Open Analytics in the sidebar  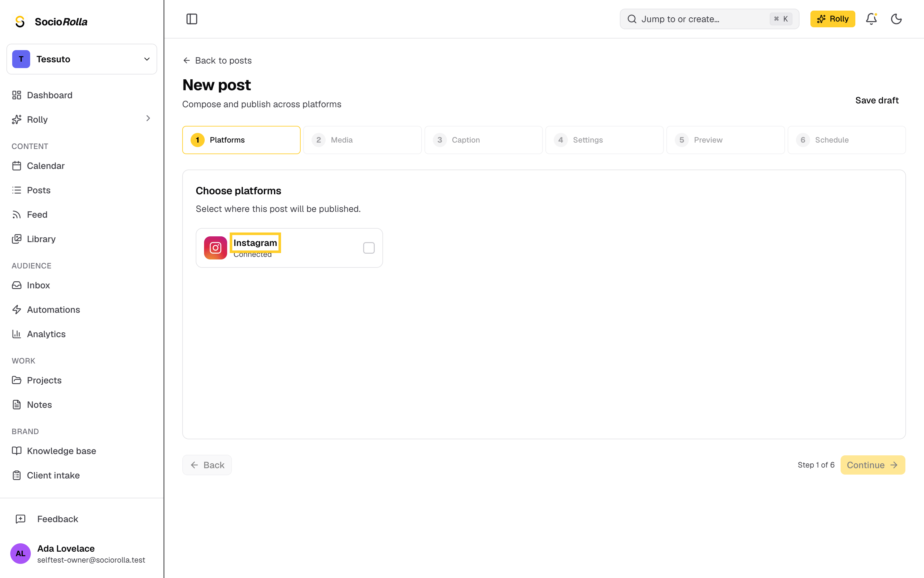point(82,334)
